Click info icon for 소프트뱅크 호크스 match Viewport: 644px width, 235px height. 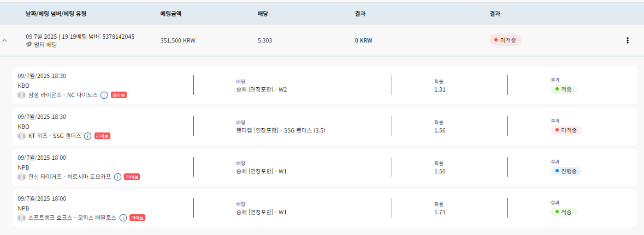click(123, 218)
